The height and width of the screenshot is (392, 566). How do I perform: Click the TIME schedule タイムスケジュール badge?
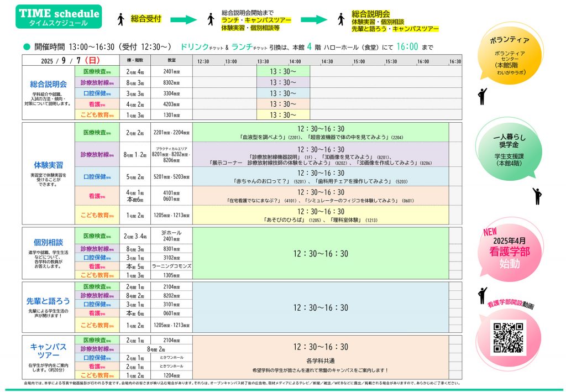59,17
